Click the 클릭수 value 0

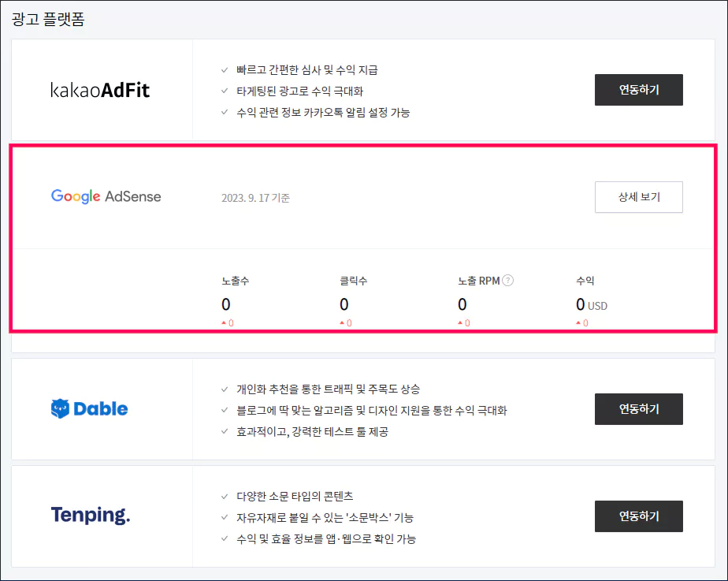(x=344, y=304)
